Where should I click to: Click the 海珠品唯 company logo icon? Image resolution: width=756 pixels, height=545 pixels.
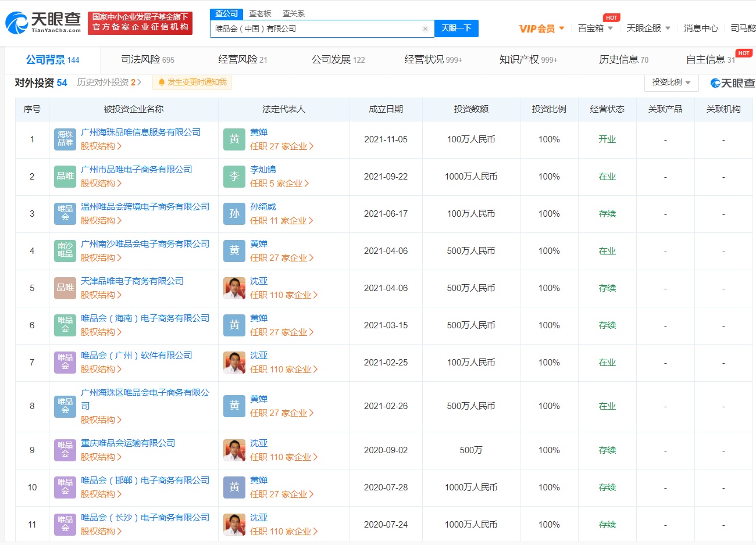65,139
